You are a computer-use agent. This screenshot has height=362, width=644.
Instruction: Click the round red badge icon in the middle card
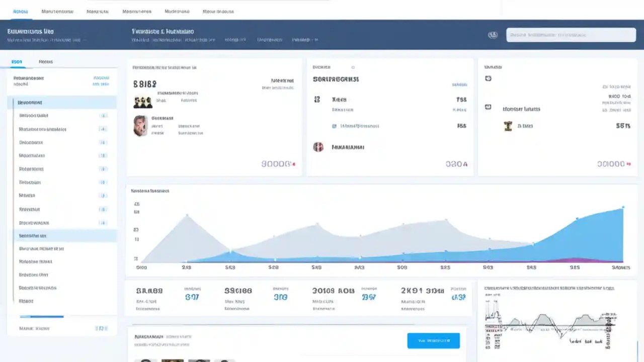pos(318,147)
